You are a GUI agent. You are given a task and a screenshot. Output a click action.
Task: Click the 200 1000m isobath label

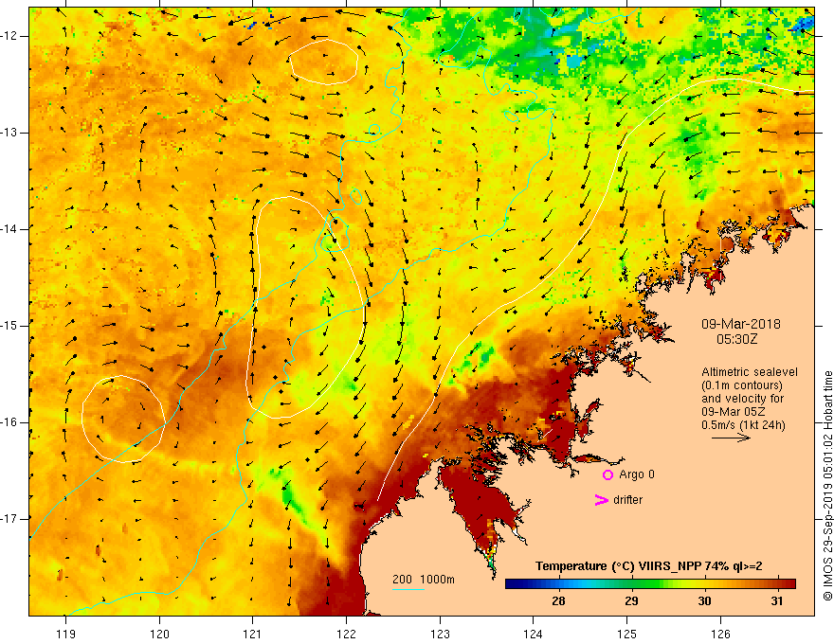[424, 580]
